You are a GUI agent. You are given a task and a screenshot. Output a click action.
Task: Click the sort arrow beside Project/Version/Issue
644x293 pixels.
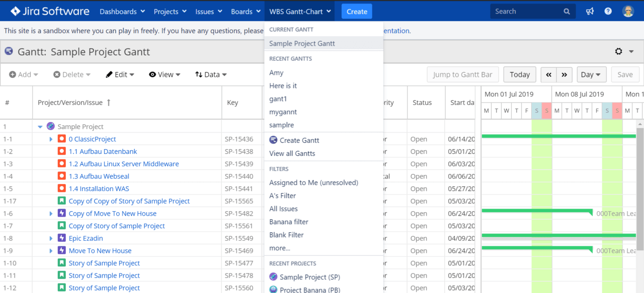click(108, 103)
